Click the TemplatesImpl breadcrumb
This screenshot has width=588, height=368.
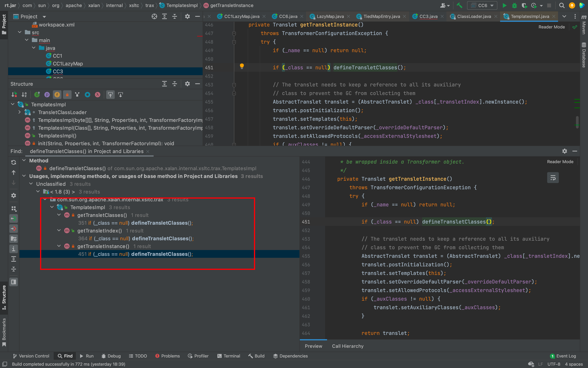(178, 5)
